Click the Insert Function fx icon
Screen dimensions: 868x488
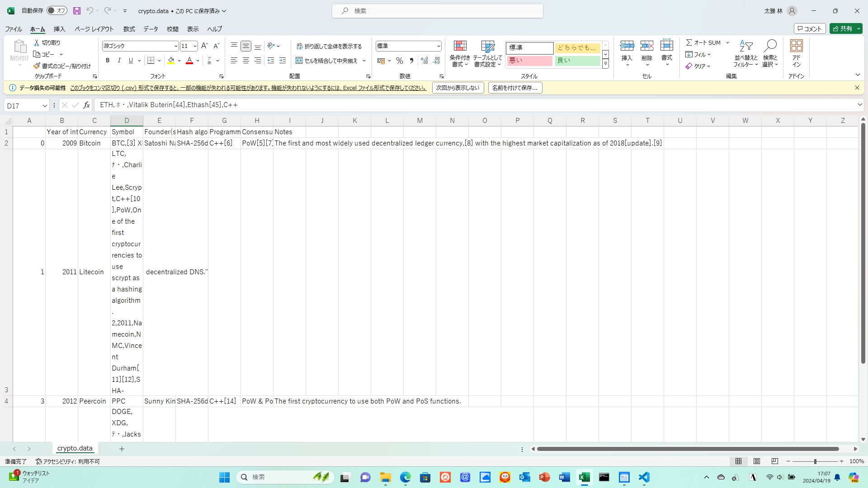(x=86, y=105)
